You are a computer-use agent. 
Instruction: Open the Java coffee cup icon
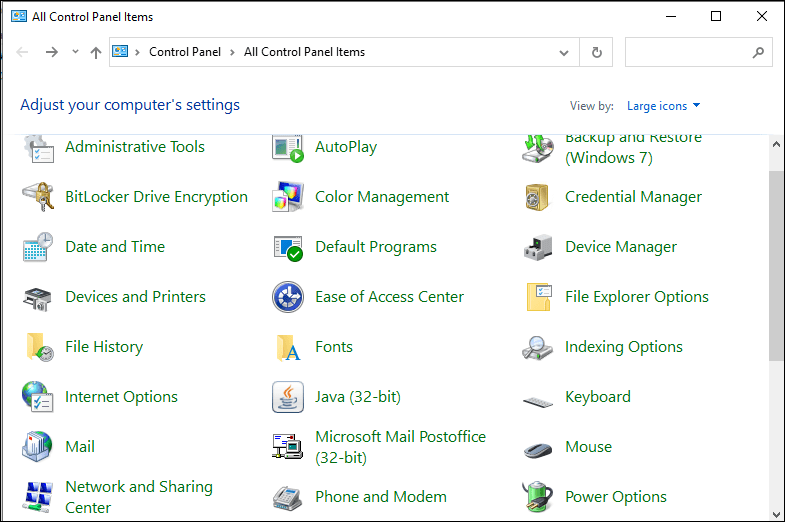click(x=288, y=397)
